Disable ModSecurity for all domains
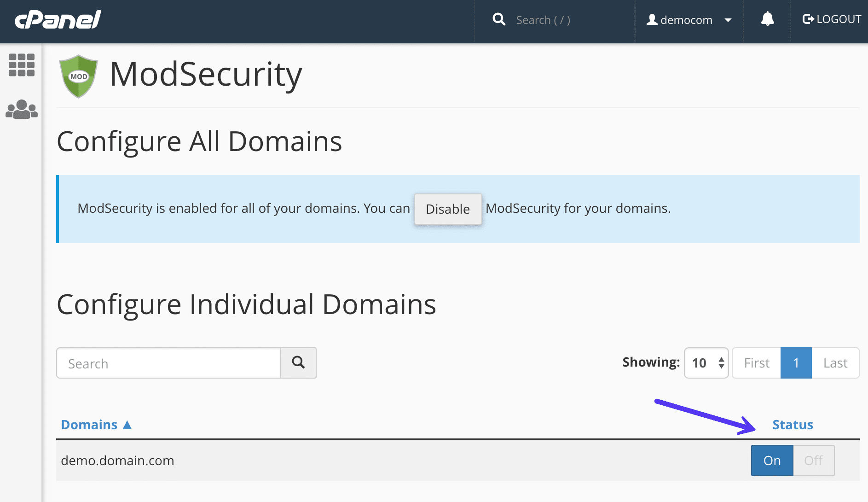Image resolution: width=868 pixels, height=502 pixels. point(447,209)
